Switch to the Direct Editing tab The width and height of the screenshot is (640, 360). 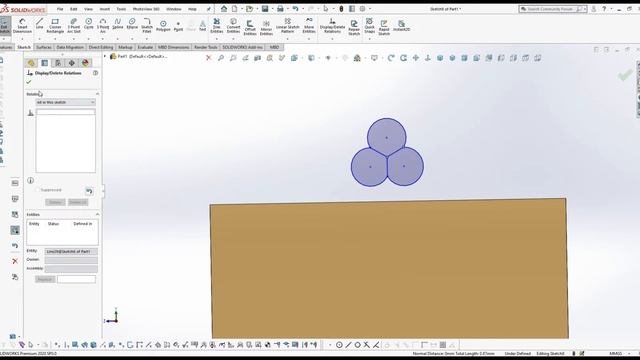[x=101, y=47]
